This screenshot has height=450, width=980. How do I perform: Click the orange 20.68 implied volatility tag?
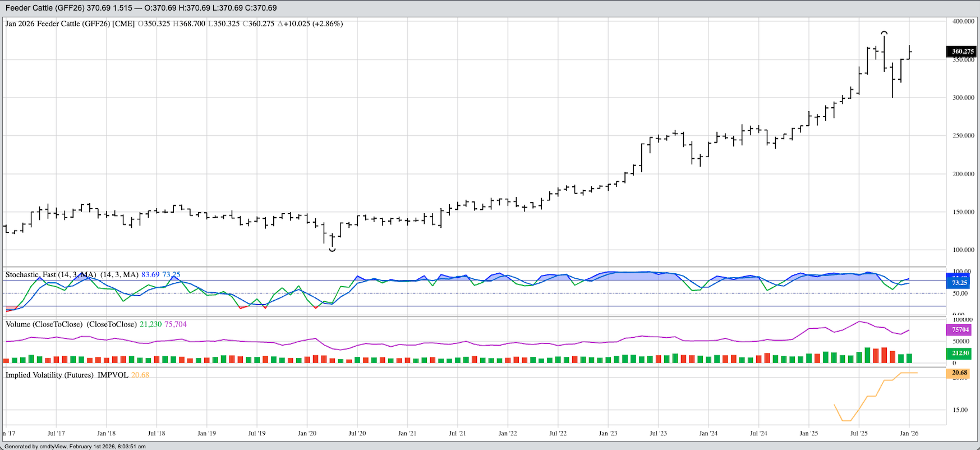(960, 373)
